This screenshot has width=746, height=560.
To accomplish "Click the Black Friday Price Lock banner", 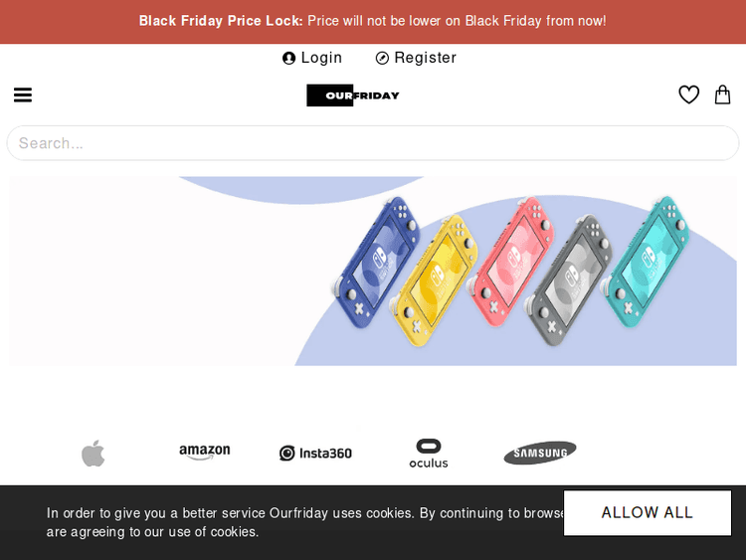I will pyautogui.click(x=373, y=21).
